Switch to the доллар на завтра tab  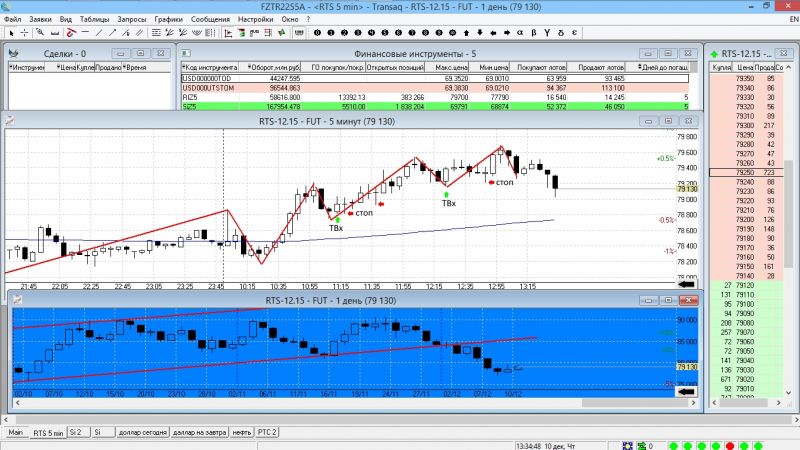tap(199, 432)
